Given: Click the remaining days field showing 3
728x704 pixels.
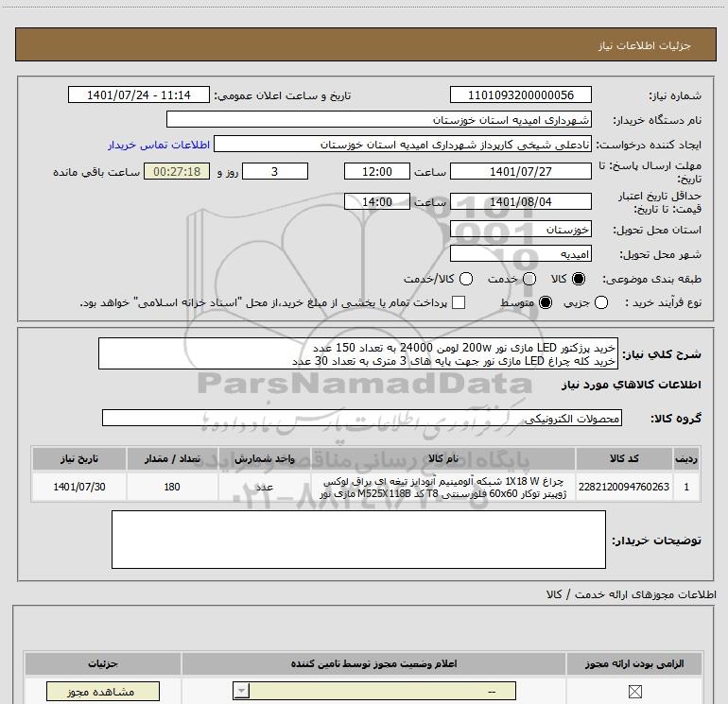Looking at the screenshot, I should [275, 171].
